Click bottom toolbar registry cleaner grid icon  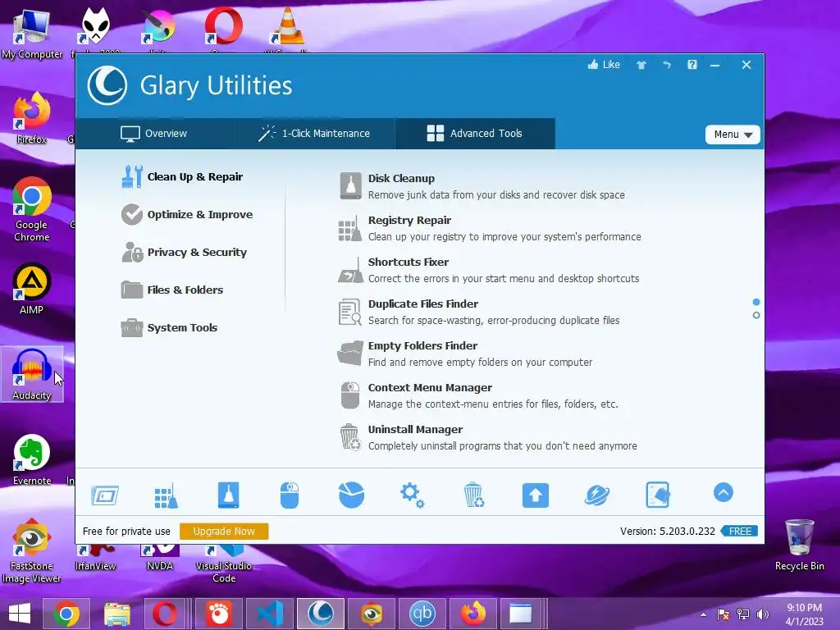[x=166, y=495]
